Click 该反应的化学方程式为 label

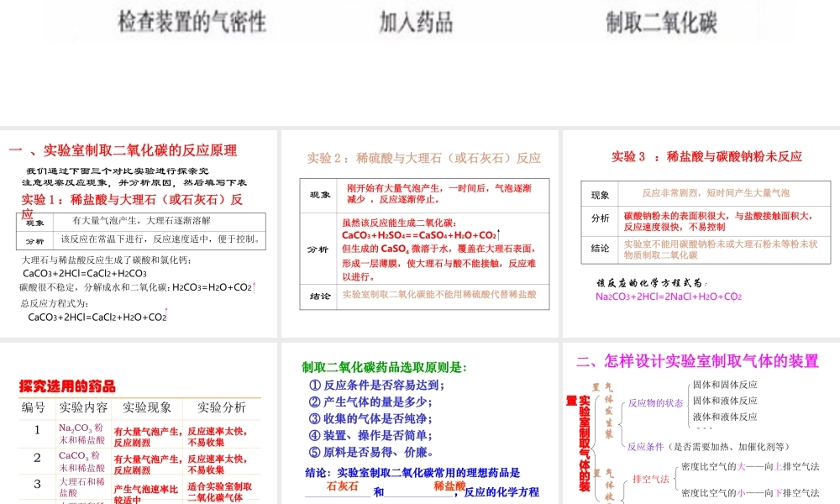(x=652, y=283)
